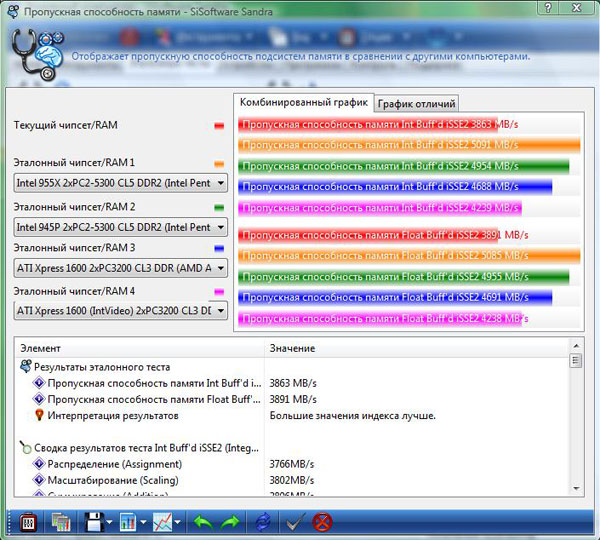
Task: Click orange bar Int Buff'd iSSE2 5091 MB/s
Action: (x=409, y=145)
